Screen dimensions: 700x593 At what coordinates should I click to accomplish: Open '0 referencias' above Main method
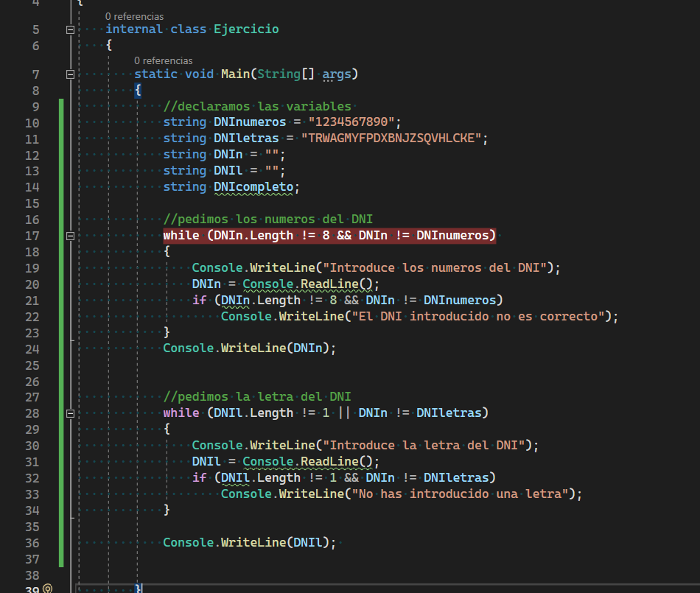coord(164,60)
